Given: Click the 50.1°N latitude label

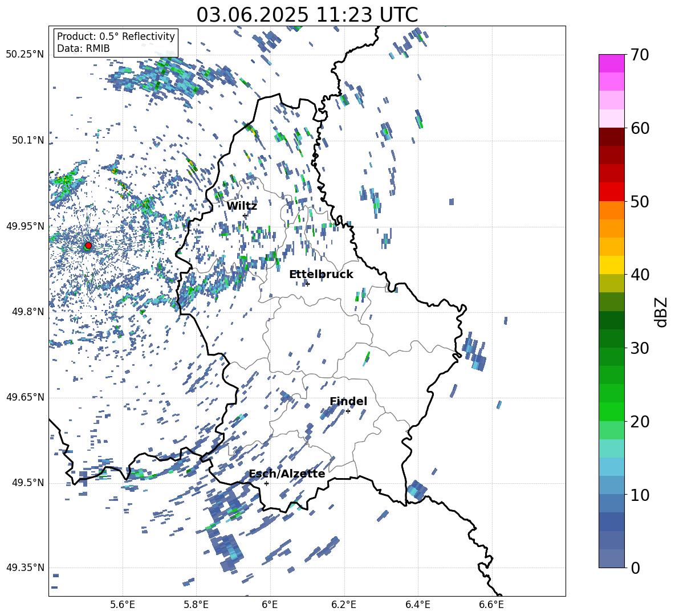Looking at the screenshot, I should click(x=29, y=140).
